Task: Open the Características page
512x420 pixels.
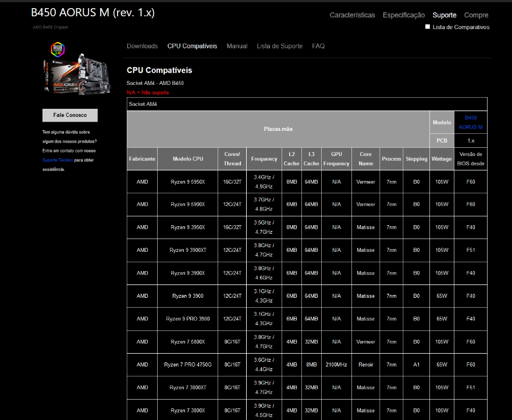Action: pyautogui.click(x=352, y=15)
